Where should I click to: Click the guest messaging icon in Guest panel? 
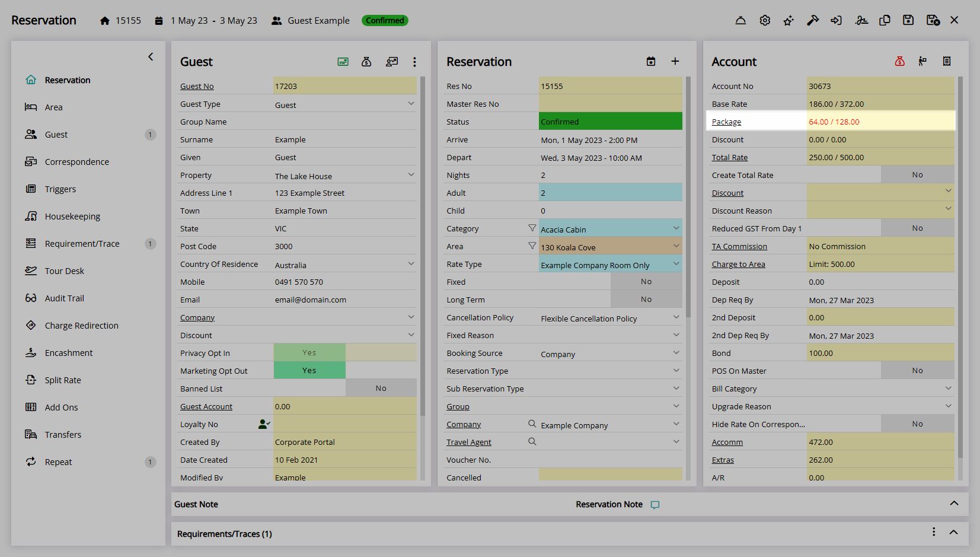392,62
